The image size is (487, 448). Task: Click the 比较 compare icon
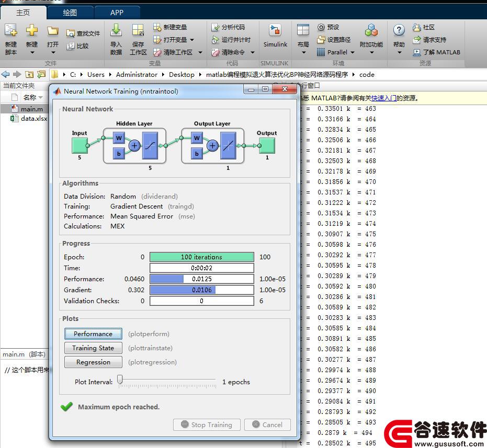71,46
